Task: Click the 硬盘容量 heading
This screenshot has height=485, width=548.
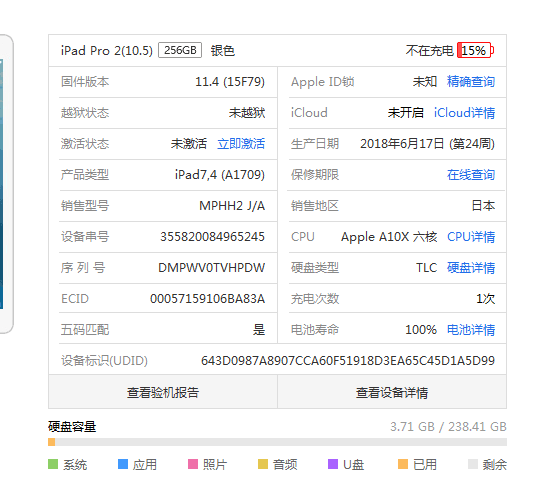Action: (x=72, y=427)
